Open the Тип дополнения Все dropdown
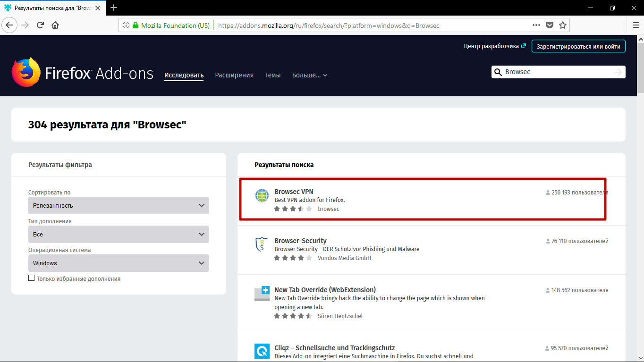644x362 pixels. 119,235
